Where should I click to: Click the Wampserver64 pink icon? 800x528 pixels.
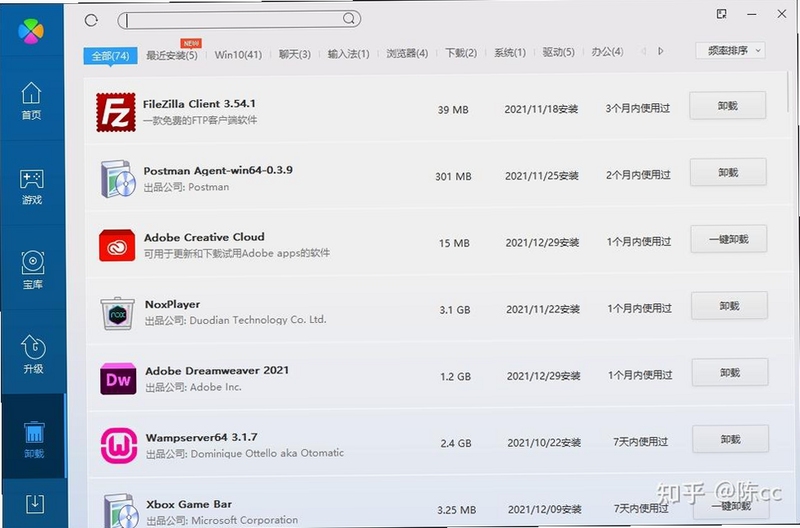pos(119,445)
